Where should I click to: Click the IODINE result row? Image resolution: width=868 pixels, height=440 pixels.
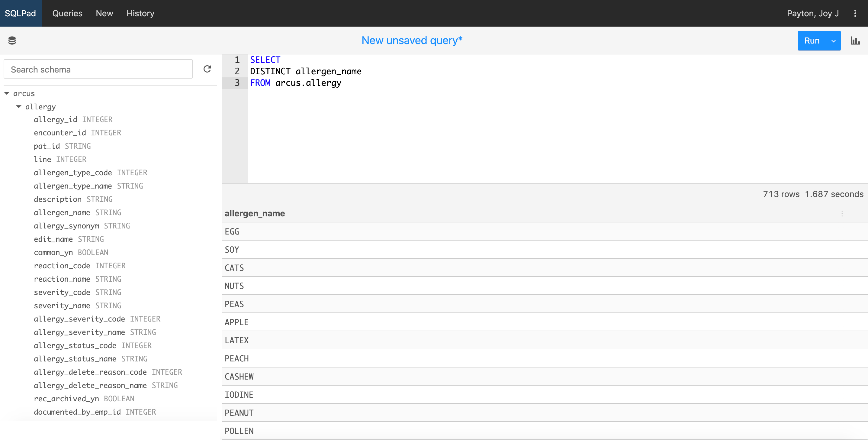(545, 395)
